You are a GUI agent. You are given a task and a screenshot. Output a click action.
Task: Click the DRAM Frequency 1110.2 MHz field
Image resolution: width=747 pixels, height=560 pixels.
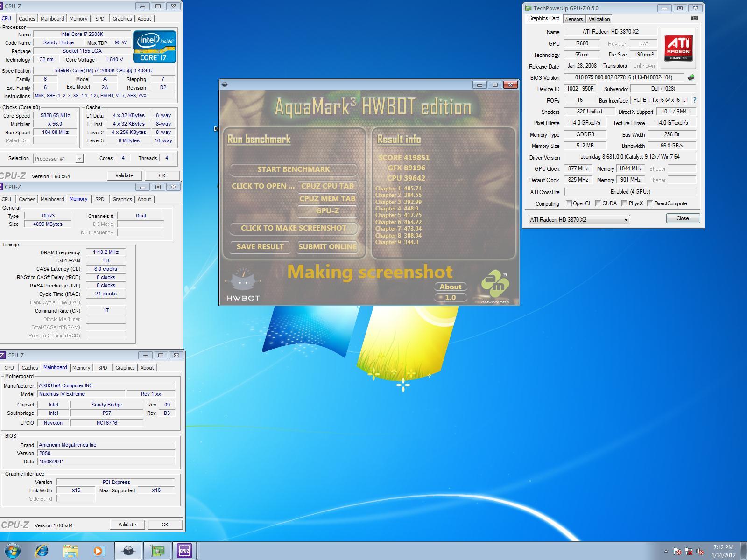pyautogui.click(x=106, y=252)
